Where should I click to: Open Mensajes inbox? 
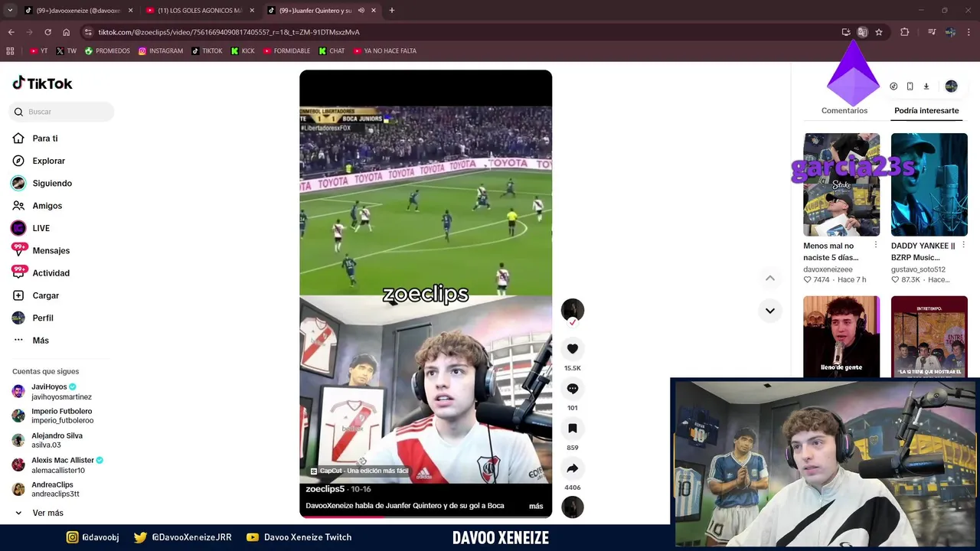point(51,250)
